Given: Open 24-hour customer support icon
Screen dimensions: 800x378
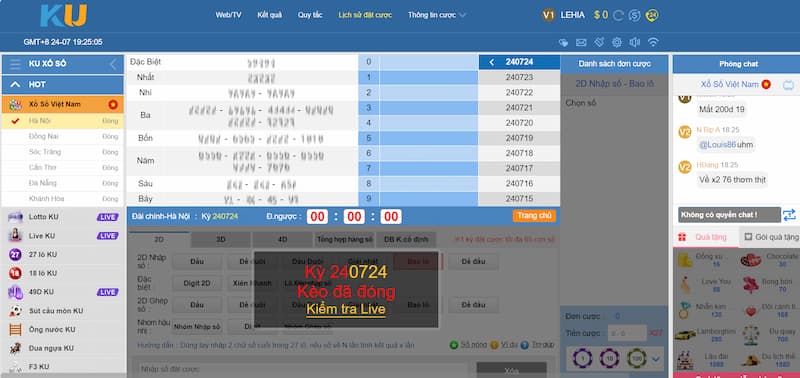Looking at the screenshot, I should click(652, 15).
